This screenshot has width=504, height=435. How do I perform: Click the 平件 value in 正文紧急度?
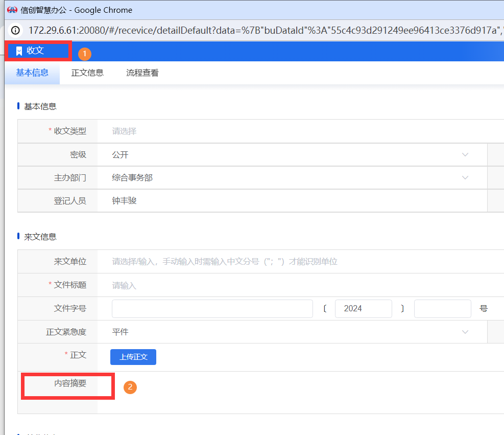(x=120, y=332)
